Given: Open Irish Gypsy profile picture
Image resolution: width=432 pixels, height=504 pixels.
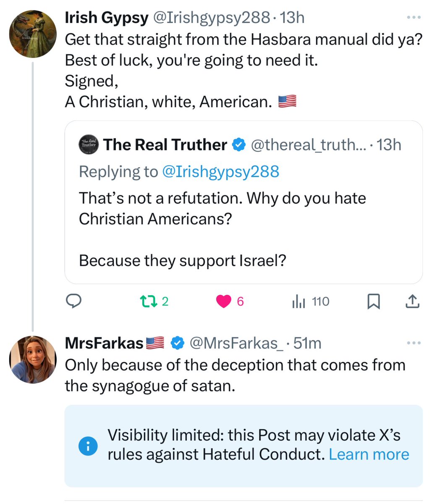Looking at the screenshot, I should click(33, 34).
